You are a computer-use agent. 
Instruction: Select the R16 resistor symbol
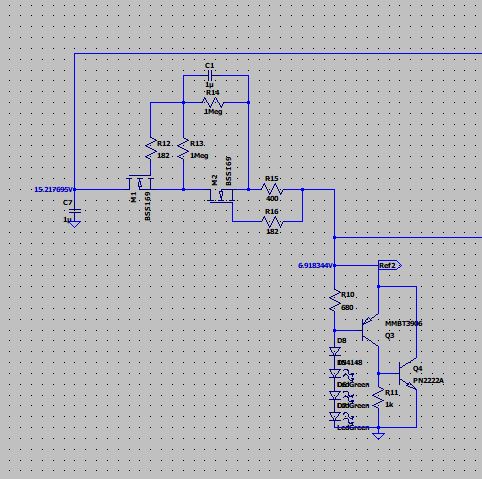click(x=272, y=221)
